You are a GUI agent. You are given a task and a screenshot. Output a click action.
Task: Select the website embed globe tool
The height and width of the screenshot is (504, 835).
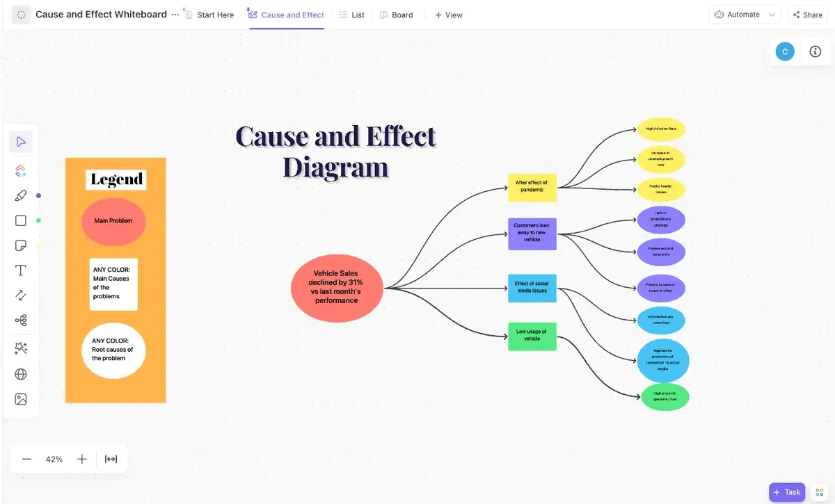point(21,374)
